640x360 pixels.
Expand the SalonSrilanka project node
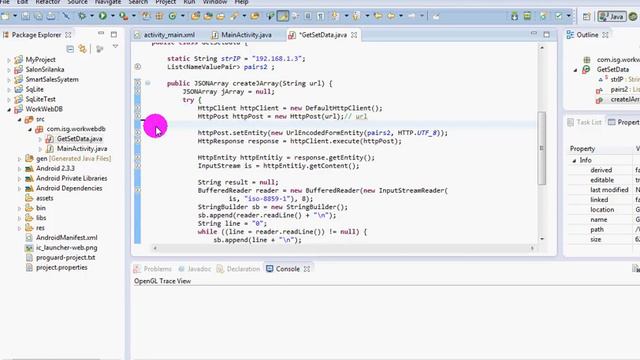tap(9, 70)
